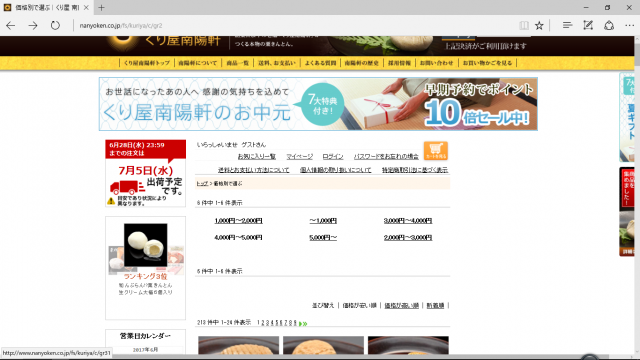640x360 pixels.
Task: Select the 1,000円〜2,000円 price range link
Action: point(238,221)
